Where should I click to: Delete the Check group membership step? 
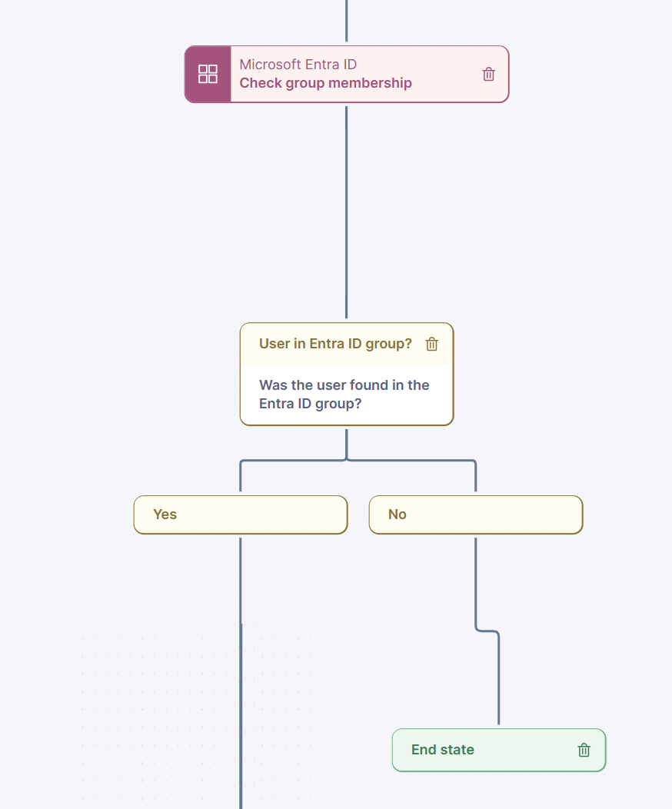point(488,74)
